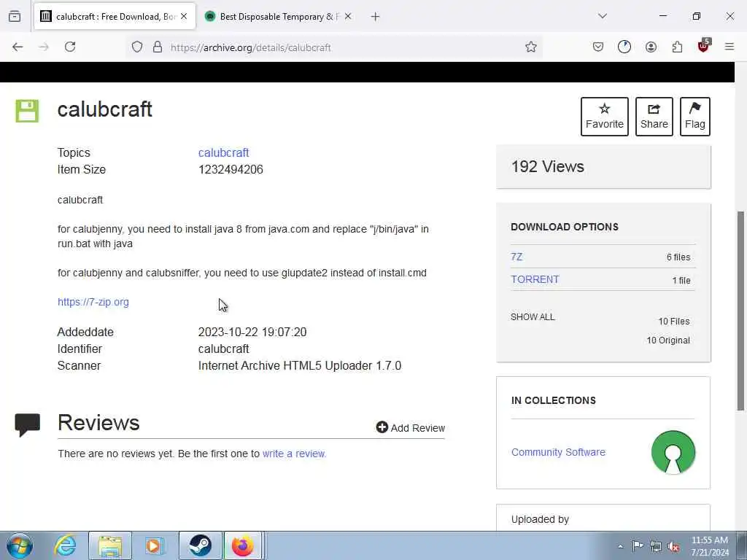Download the TORRENT file

[x=535, y=279]
